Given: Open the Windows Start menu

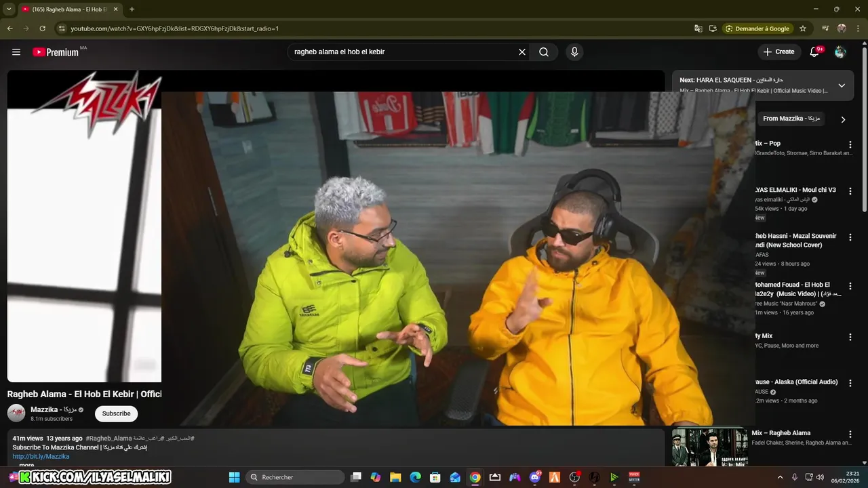Looking at the screenshot, I should (x=234, y=477).
